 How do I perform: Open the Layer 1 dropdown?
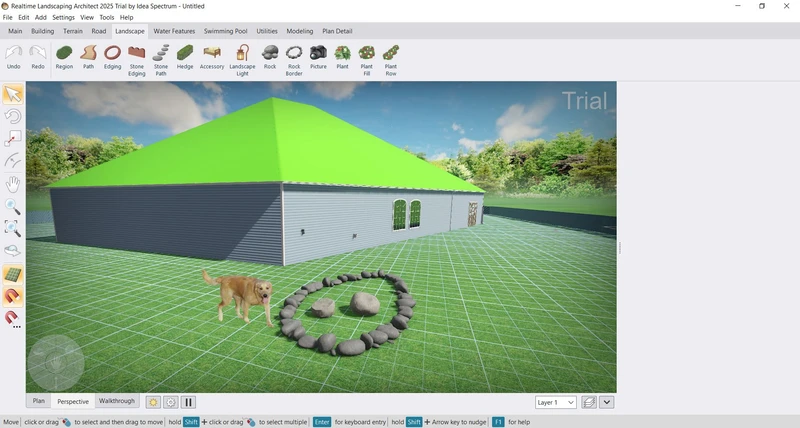click(x=556, y=402)
